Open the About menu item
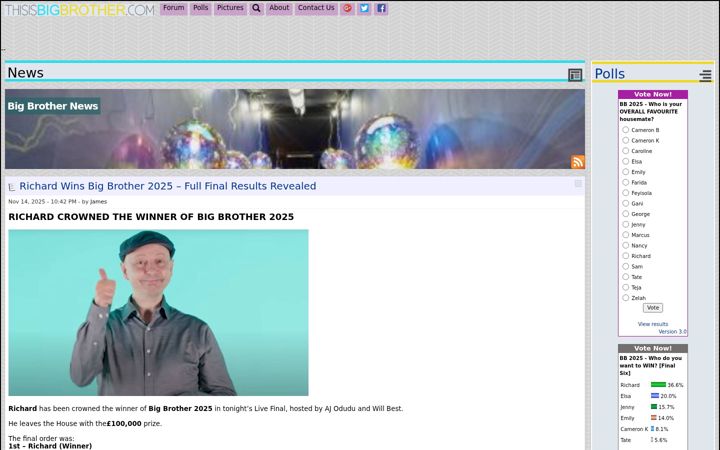The width and height of the screenshot is (720, 450). click(x=279, y=8)
